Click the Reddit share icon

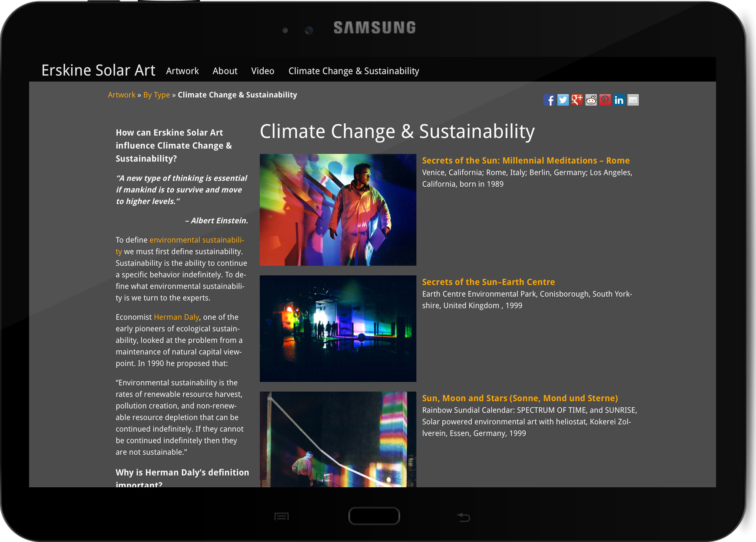(x=591, y=100)
